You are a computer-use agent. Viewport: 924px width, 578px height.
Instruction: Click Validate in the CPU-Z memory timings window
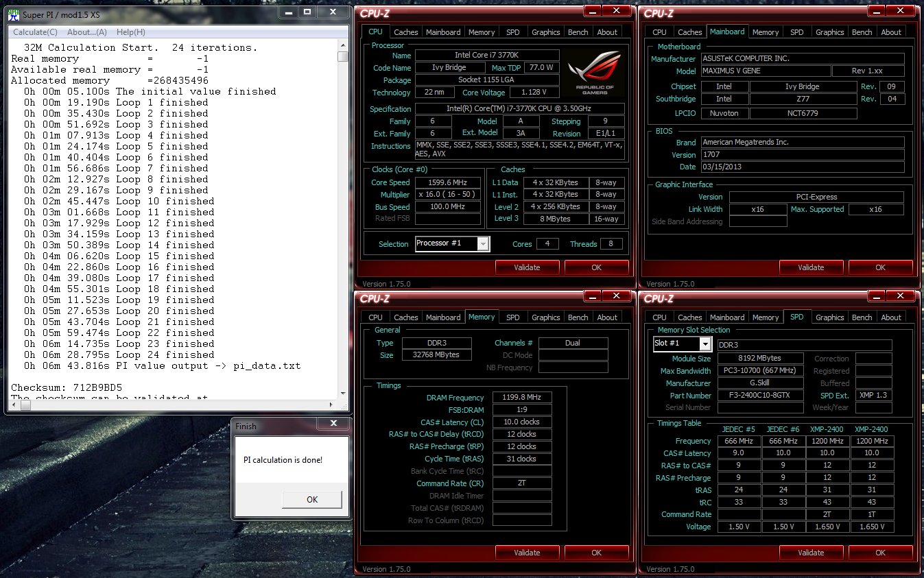(x=527, y=553)
